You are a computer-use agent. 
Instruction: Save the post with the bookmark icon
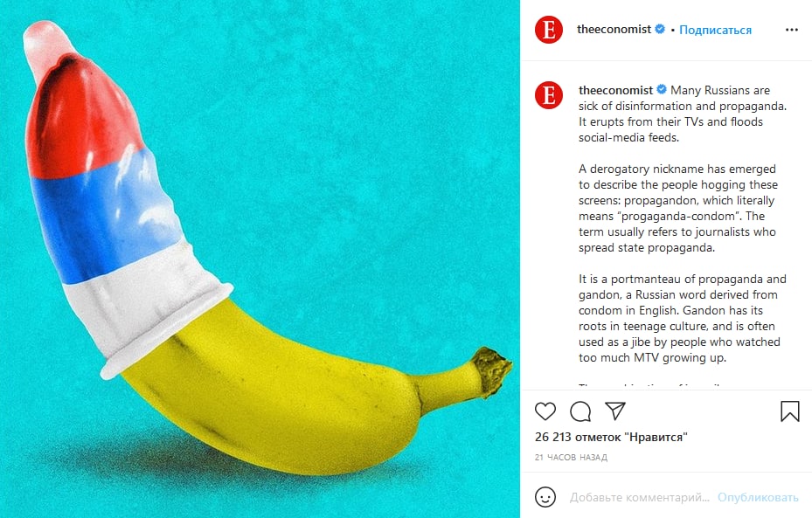click(790, 411)
